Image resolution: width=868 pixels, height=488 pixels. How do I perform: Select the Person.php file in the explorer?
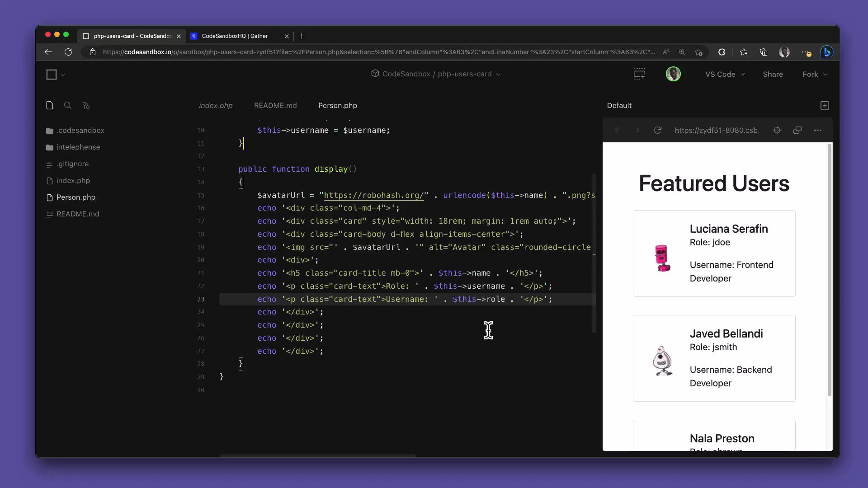point(75,197)
